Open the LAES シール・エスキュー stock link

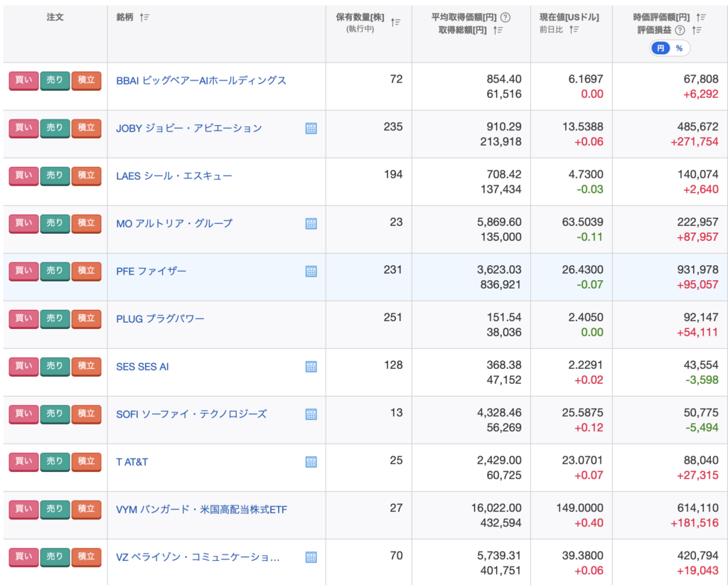pos(174,176)
